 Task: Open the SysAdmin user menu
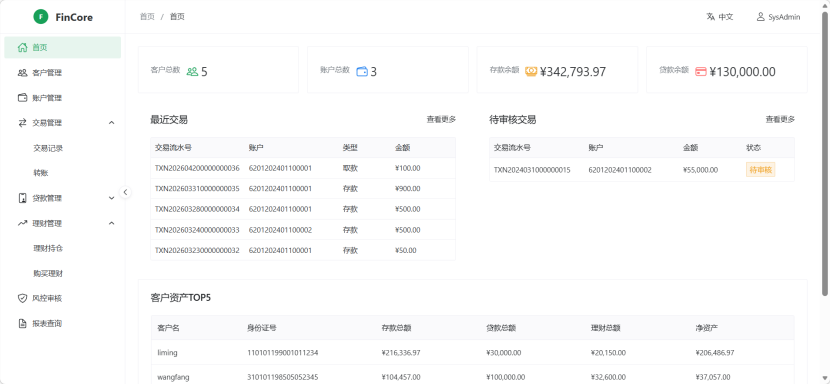(779, 17)
